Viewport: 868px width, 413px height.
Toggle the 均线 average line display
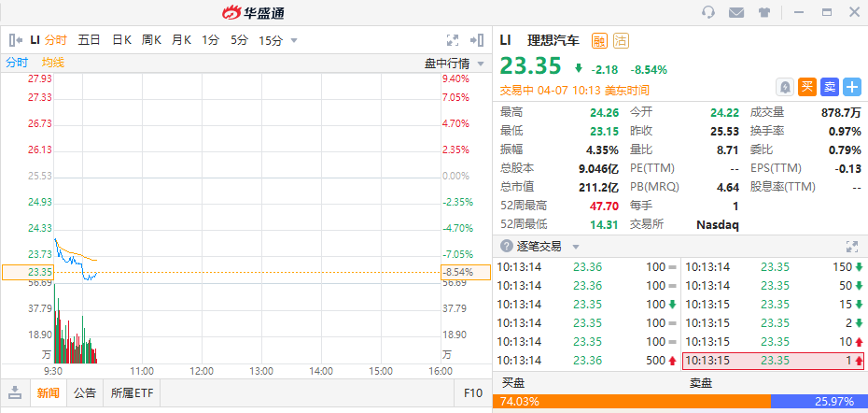click(x=53, y=63)
